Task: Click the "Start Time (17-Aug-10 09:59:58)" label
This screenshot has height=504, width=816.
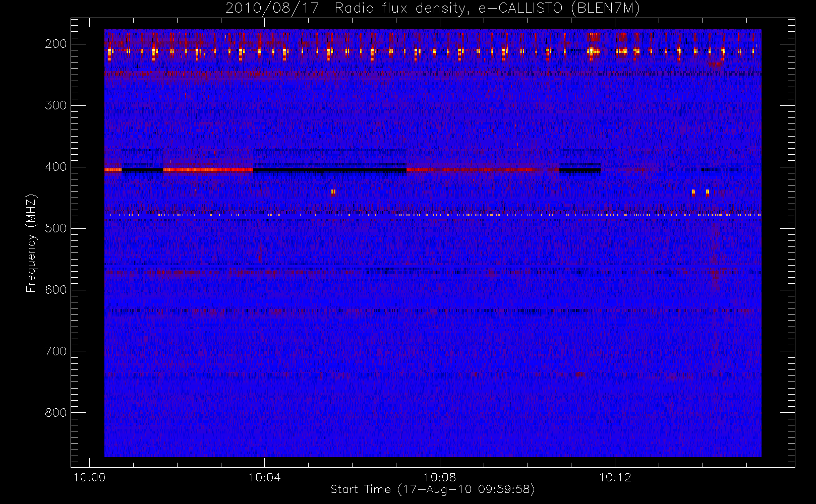Action: click(432, 489)
